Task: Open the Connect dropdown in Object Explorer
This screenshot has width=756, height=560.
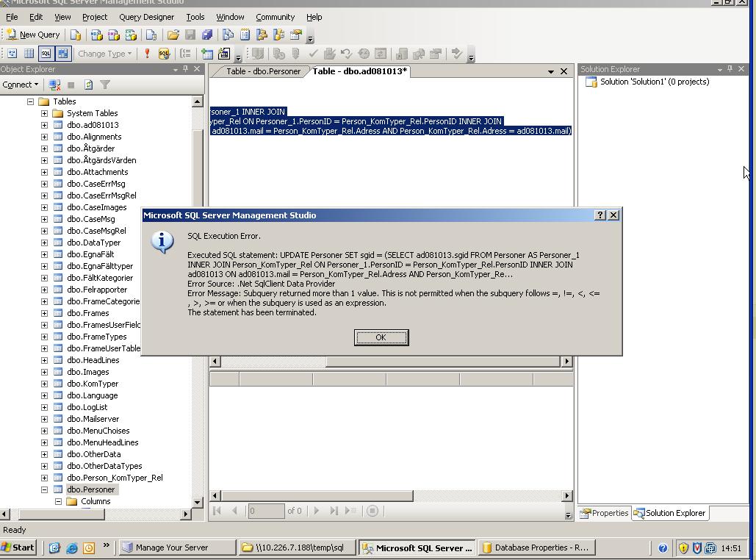Action: (x=21, y=85)
